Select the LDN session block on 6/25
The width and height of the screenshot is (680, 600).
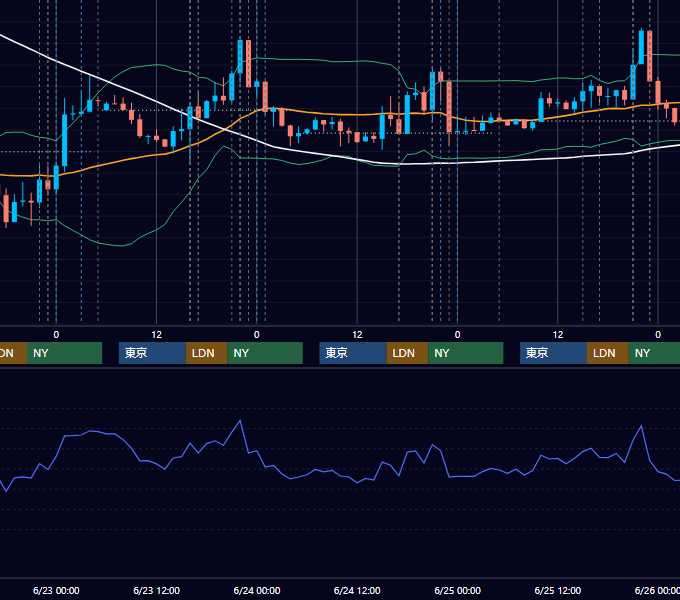point(608,353)
